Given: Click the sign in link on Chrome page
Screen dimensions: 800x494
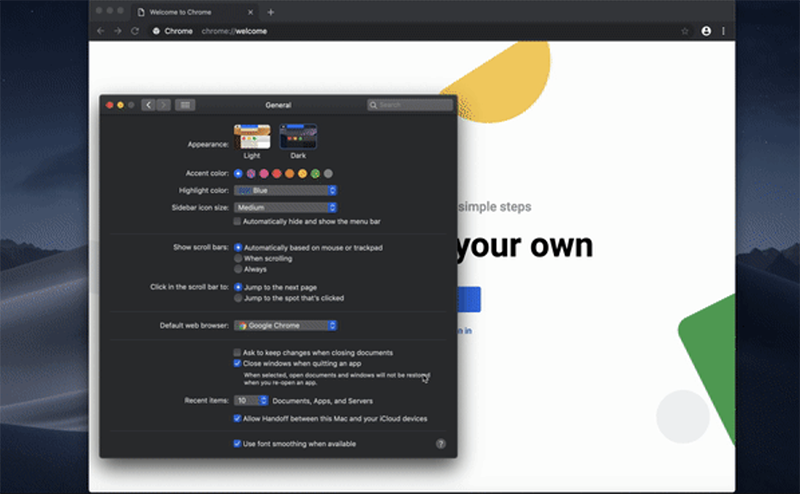Looking at the screenshot, I should 465,331.
